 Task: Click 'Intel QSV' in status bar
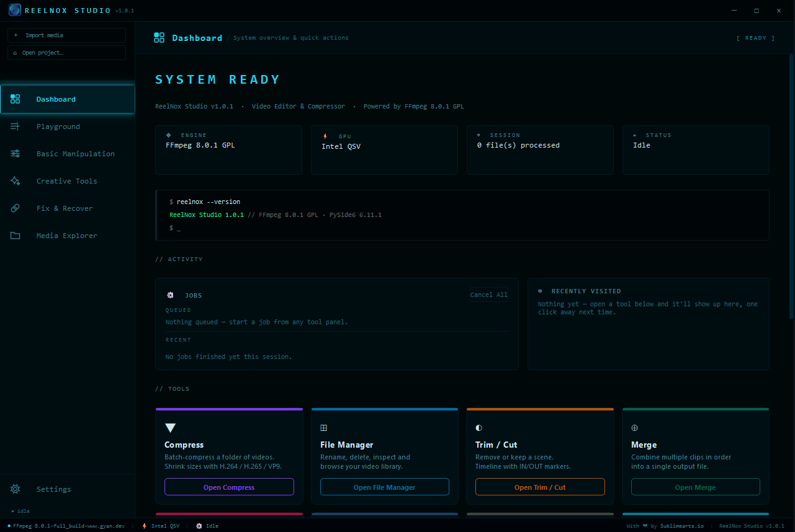[165, 526]
